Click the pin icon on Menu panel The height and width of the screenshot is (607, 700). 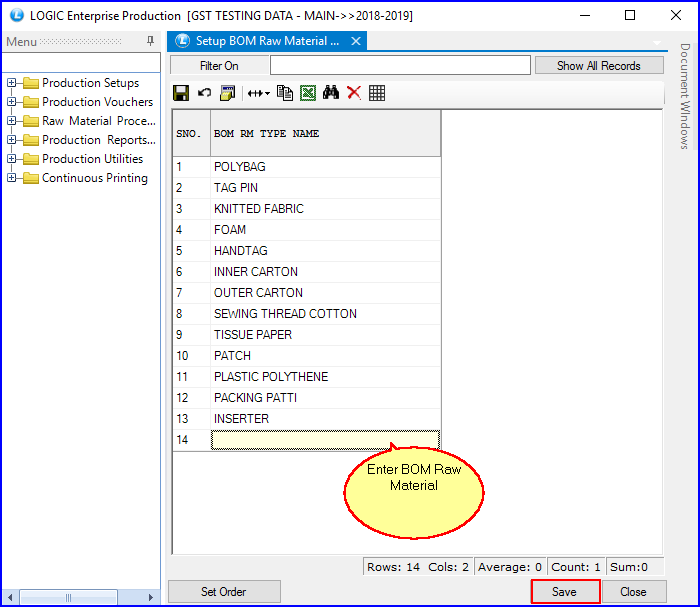(x=150, y=41)
